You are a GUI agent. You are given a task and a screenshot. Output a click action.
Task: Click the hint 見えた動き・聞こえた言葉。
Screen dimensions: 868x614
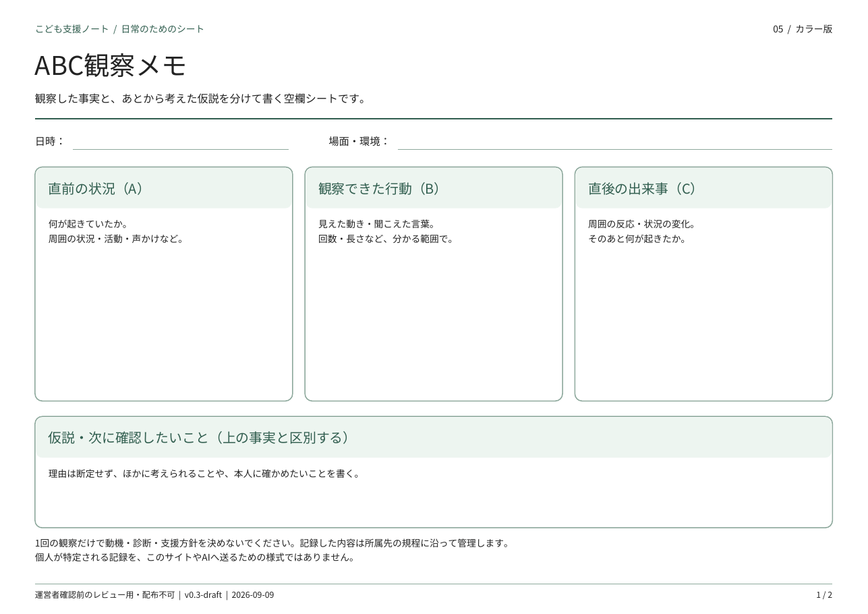(378, 224)
